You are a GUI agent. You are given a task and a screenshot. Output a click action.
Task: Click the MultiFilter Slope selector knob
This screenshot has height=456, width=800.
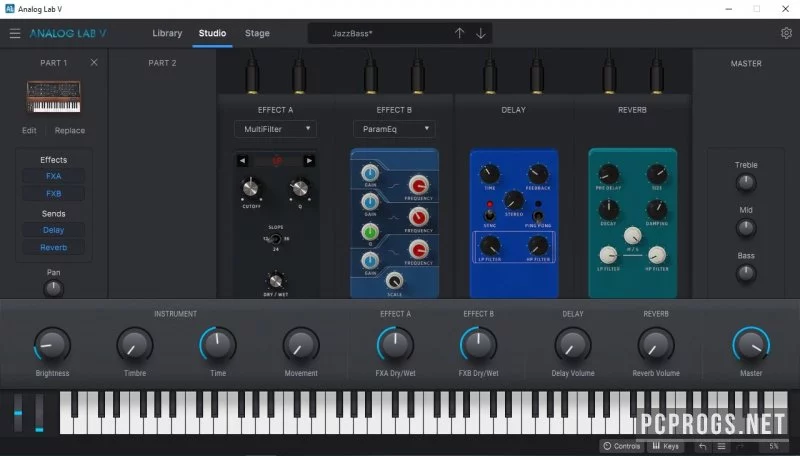coord(276,239)
